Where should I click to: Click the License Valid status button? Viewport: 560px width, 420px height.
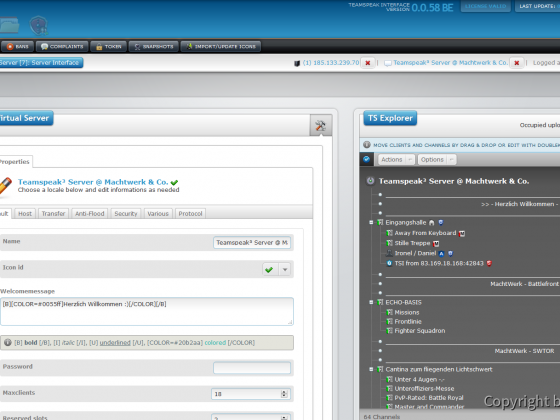tap(486, 6)
